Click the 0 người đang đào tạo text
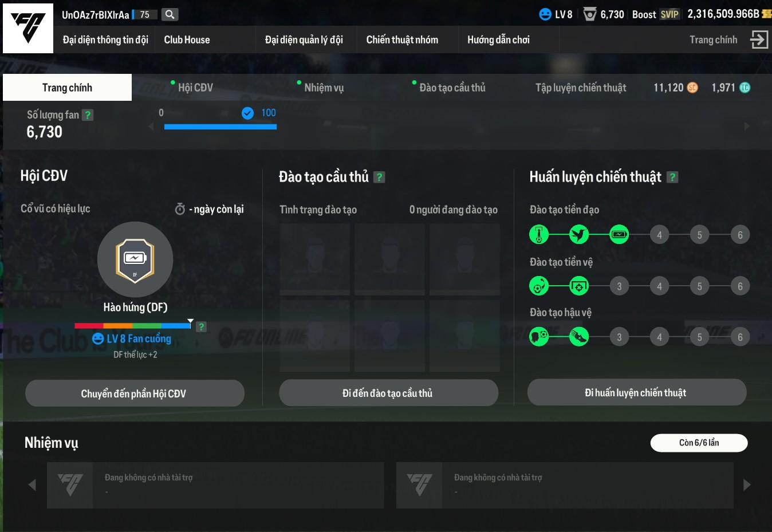The height and width of the screenshot is (532, 772). [x=454, y=210]
